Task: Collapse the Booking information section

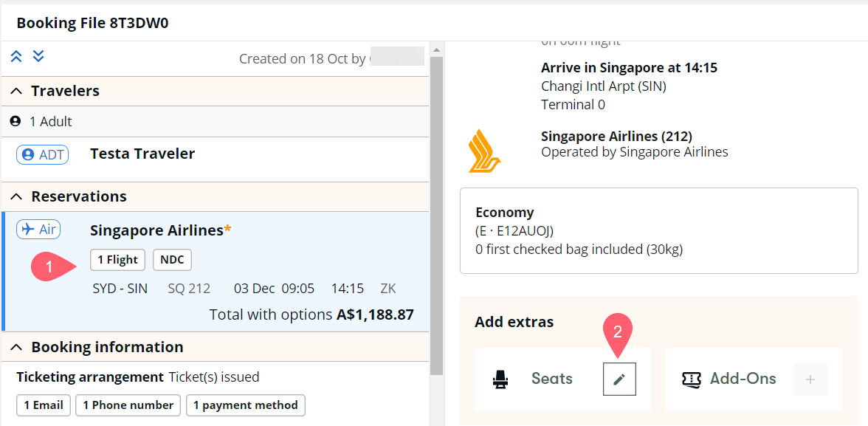Action: 16,347
